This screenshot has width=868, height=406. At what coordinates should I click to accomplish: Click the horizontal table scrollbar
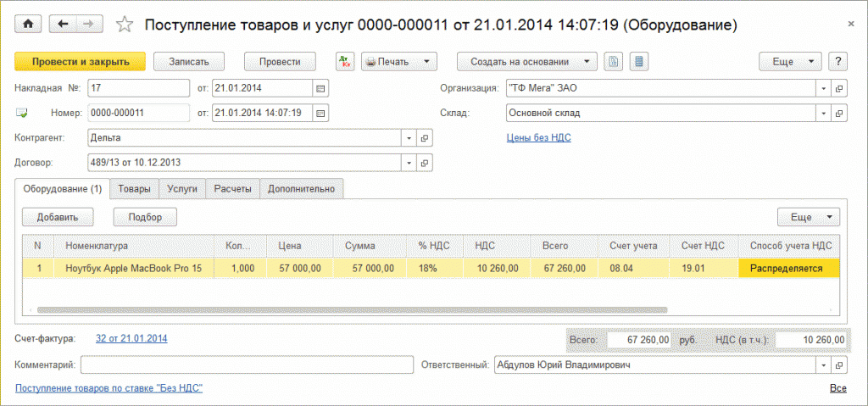pyautogui.click(x=352, y=311)
